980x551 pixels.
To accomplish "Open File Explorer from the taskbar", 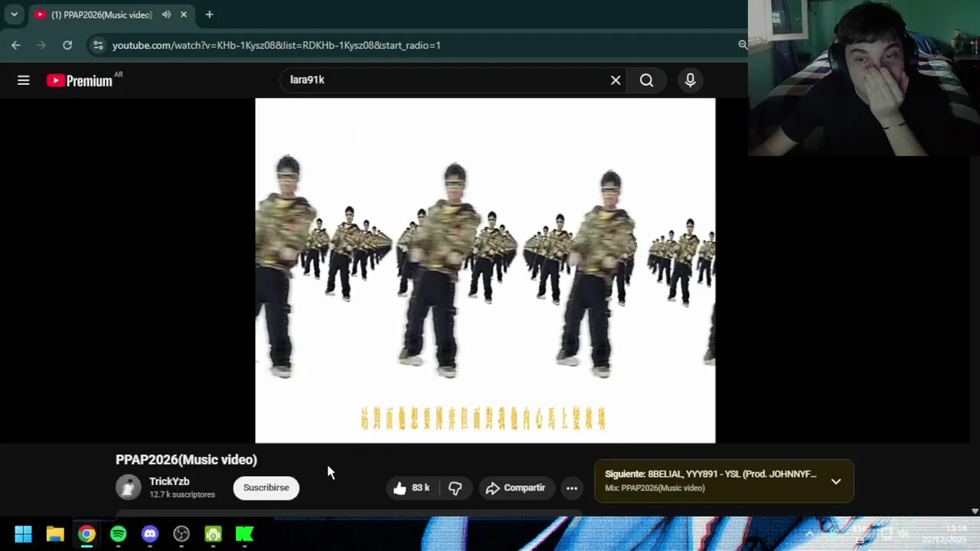I will pos(55,534).
